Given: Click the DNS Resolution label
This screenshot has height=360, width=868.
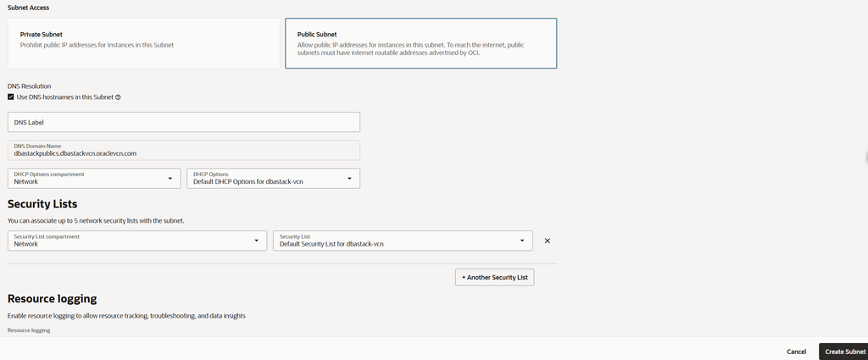Looking at the screenshot, I should pos(30,86).
